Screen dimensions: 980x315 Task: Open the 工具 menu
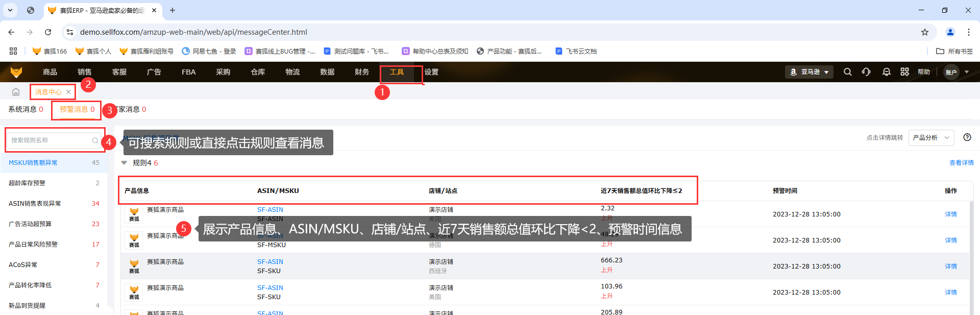point(397,72)
